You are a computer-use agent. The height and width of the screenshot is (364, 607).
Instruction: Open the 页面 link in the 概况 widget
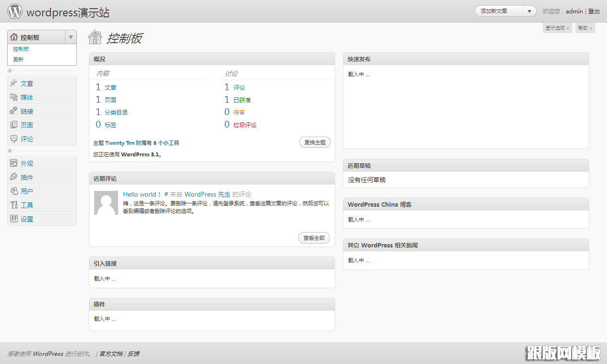coord(110,100)
